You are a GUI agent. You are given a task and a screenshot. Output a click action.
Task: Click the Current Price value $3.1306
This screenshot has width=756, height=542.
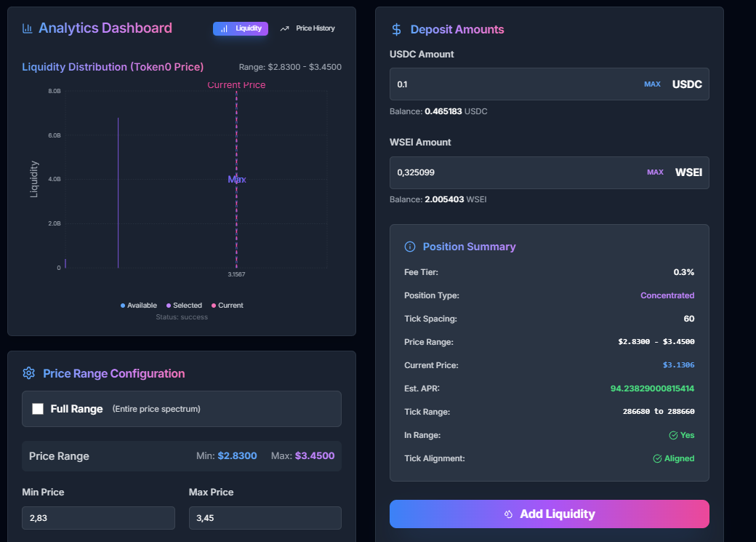678,365
